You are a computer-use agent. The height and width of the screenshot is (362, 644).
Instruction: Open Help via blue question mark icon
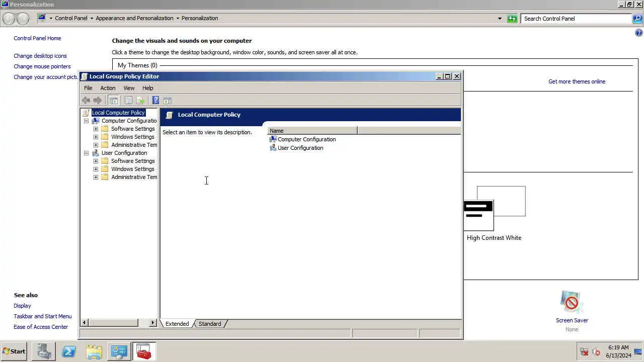(x=155, y=101)
